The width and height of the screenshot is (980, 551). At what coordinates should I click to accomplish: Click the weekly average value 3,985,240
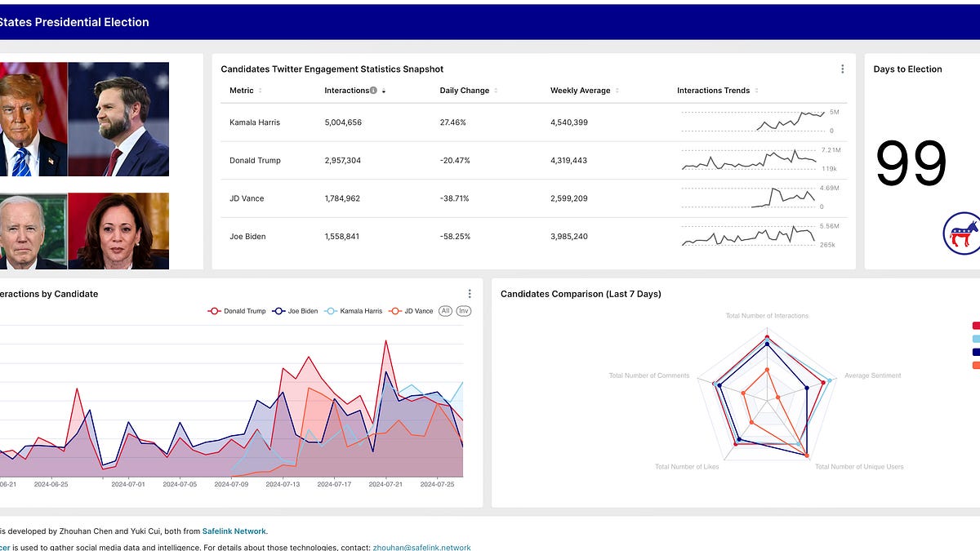point(569,237)
